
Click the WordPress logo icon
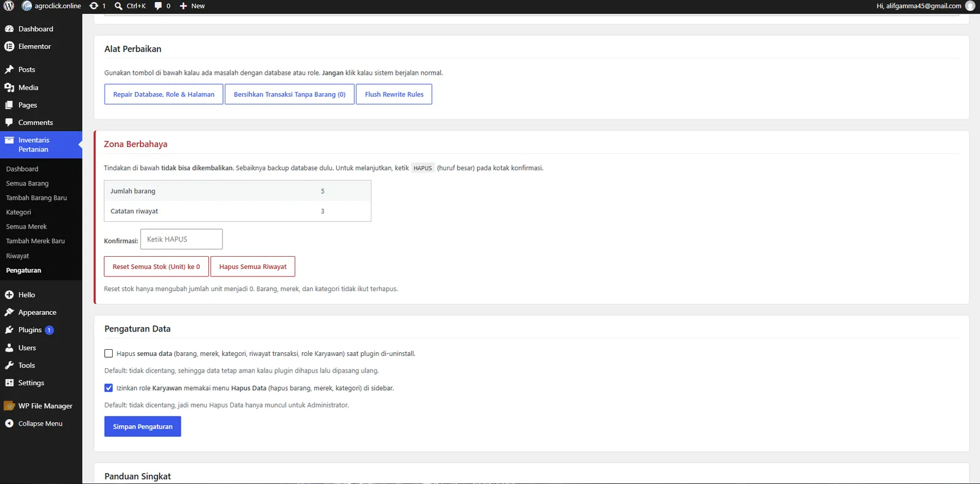coord(9,6)
